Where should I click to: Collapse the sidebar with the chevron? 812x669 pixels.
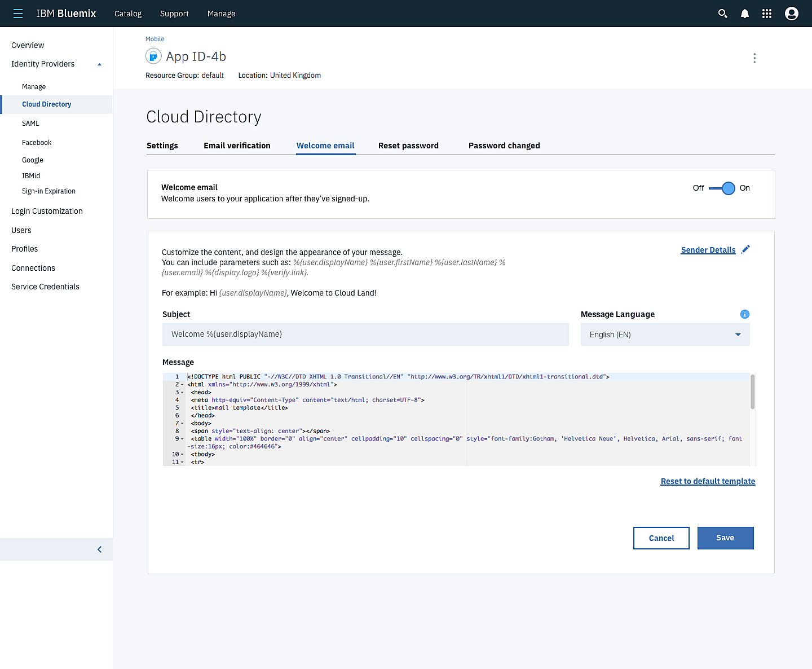point(100,549)
